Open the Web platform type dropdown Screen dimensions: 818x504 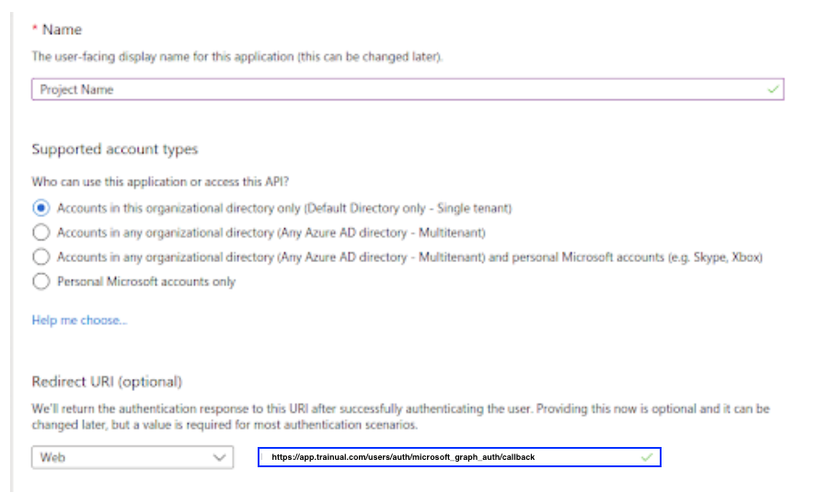tap(132, 457)
